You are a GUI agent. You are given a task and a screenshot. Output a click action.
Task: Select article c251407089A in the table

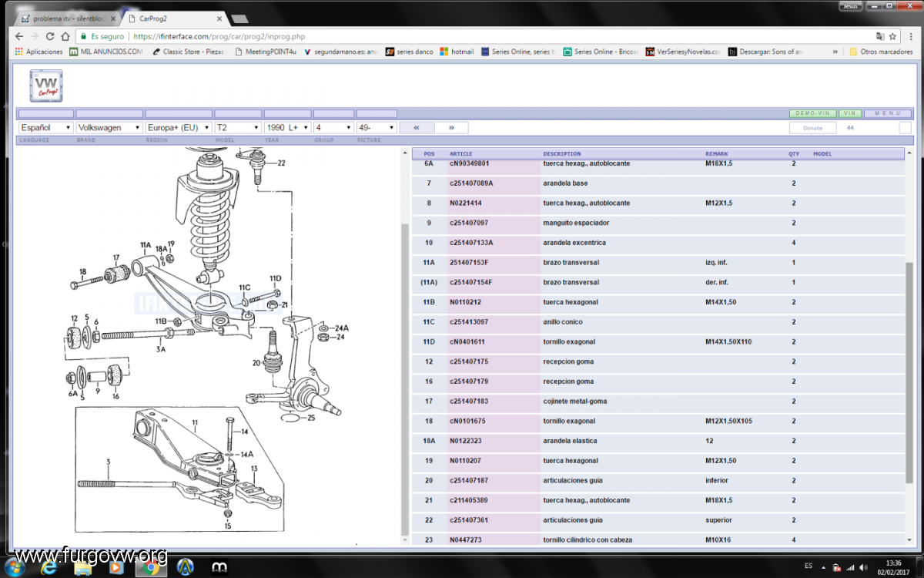coord(471,183)
